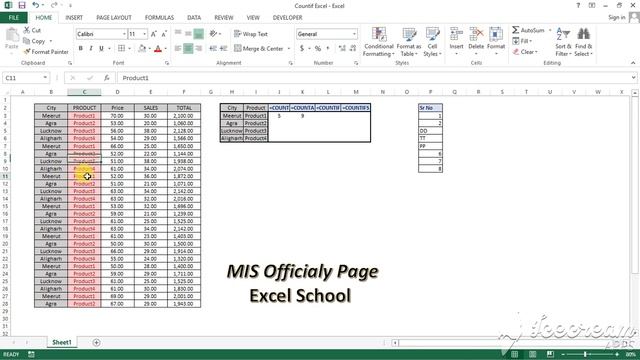Image resolution: width=640 pixels, height=360 pixels.
Task: Toggle Bold formatting
Action: point(81,49)
